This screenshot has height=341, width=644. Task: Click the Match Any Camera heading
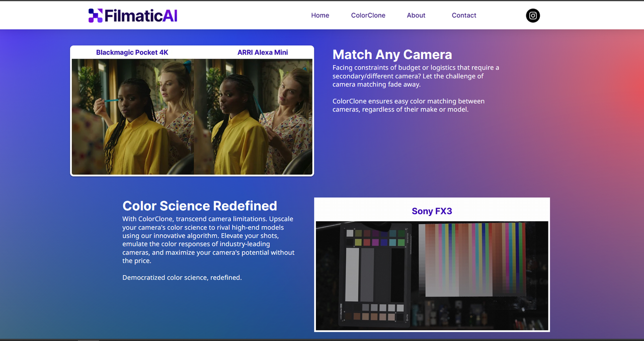[392, 54]
